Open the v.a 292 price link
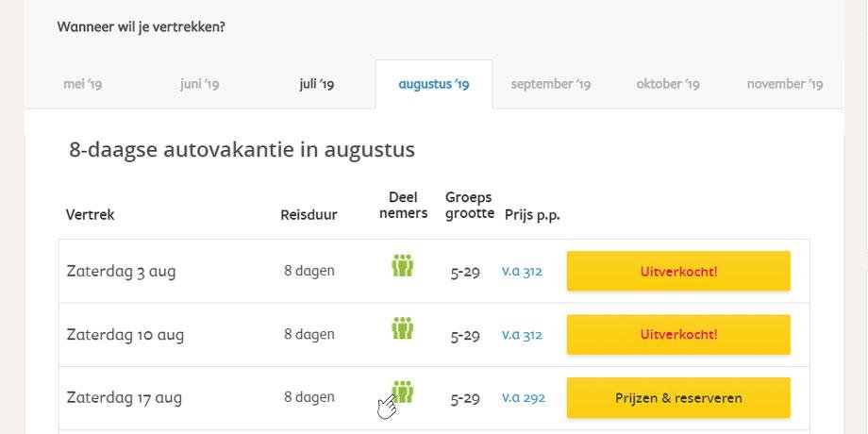Viewport: 868px width, 434px height. 523,398
